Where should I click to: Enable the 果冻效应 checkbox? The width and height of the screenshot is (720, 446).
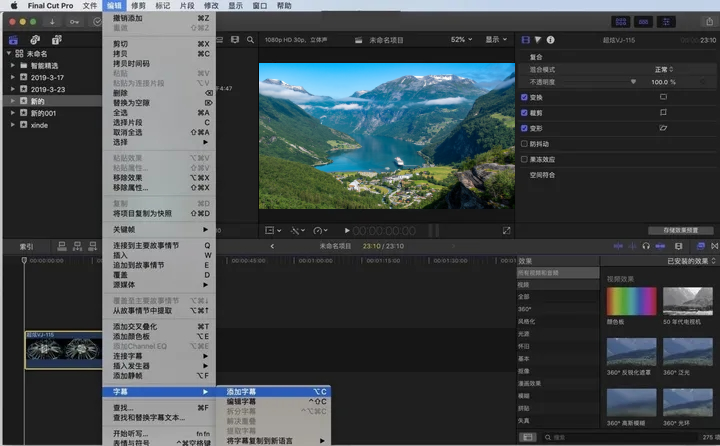(x=524, y=159)
